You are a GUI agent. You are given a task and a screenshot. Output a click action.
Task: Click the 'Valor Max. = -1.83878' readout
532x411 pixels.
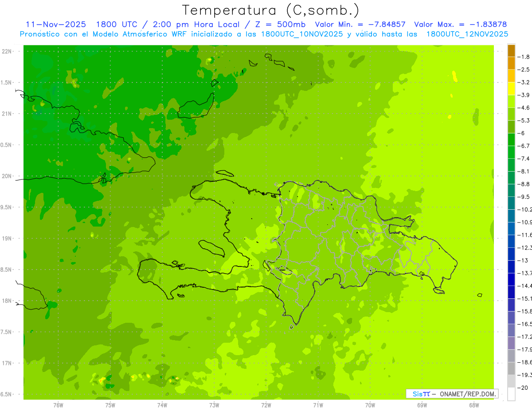coord(460,24)
